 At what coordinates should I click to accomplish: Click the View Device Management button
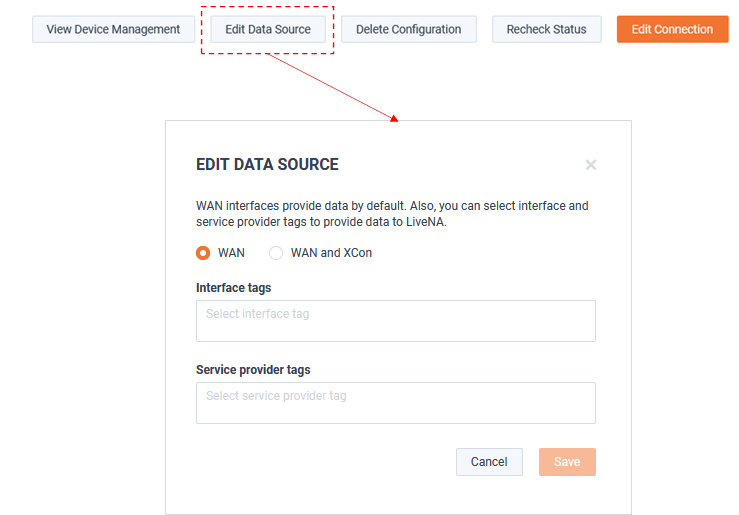(x=113, y=29)
